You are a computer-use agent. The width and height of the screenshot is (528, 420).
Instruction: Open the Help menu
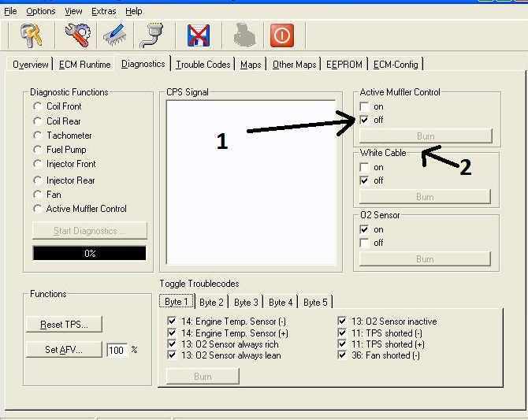pos(134,11)
